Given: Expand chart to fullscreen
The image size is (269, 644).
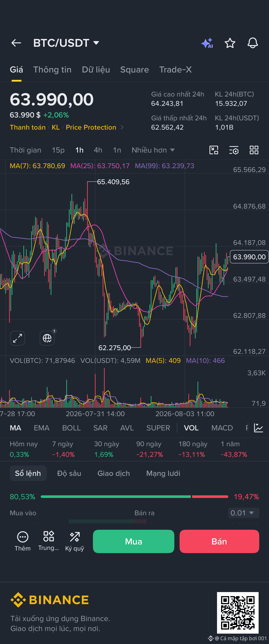Looking at the screenshot, I should (18, 338).
